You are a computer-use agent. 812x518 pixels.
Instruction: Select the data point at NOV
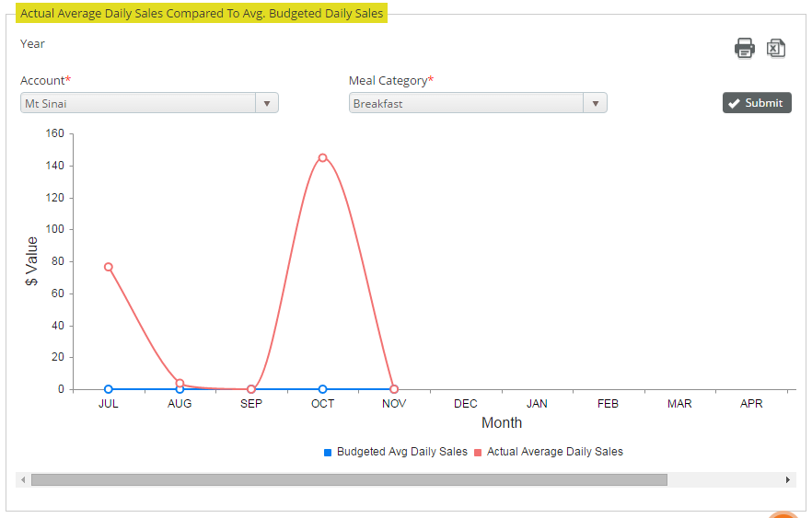[x=394, y=389]
